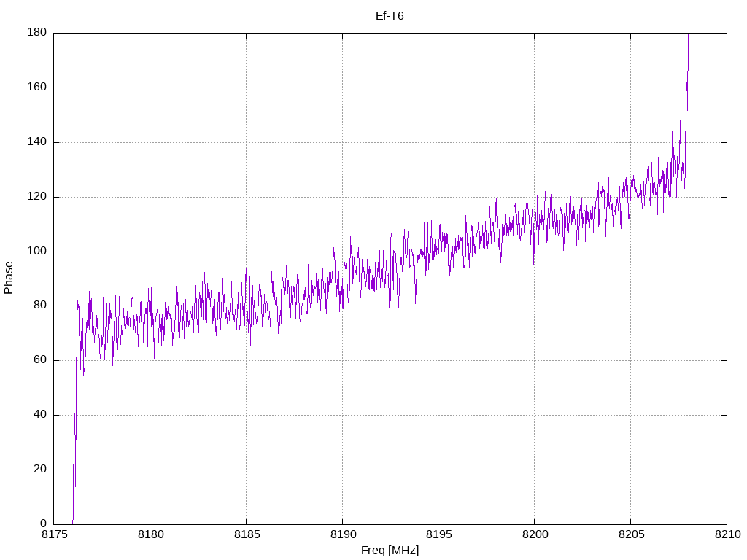Click the 'Phase' y-axis label

click(x=9, y=278)
